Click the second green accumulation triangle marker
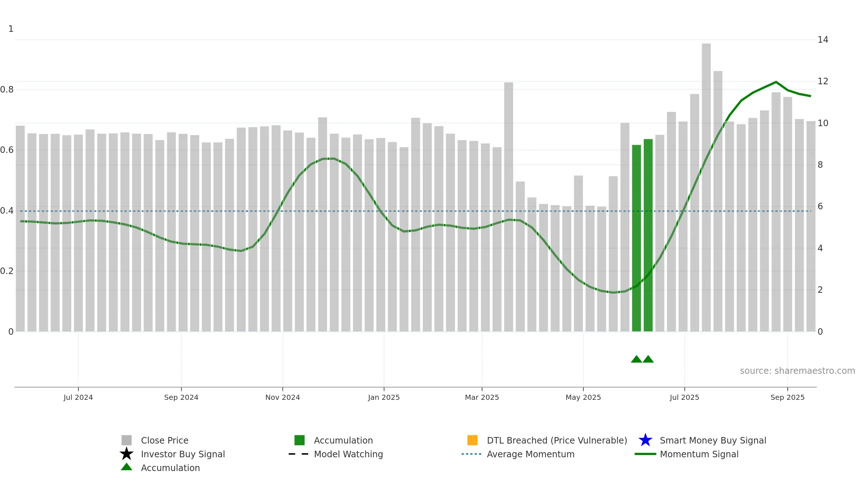Screen dimensions: 868x488 648,359
